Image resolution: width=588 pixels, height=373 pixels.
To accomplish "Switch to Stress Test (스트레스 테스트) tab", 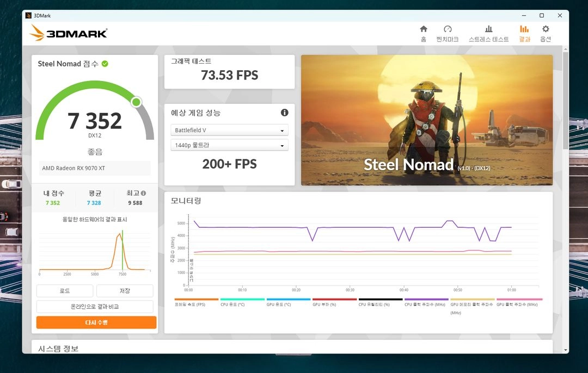I will point(488,33).
